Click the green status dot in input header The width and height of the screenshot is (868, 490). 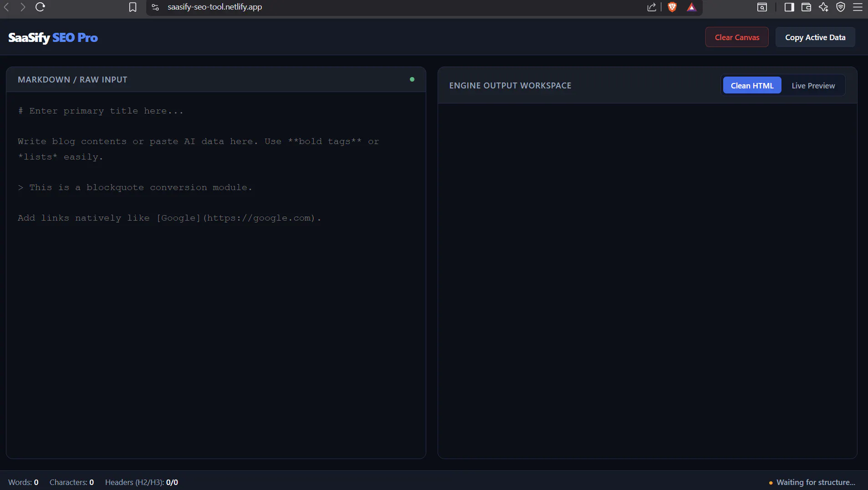[412, 79]
